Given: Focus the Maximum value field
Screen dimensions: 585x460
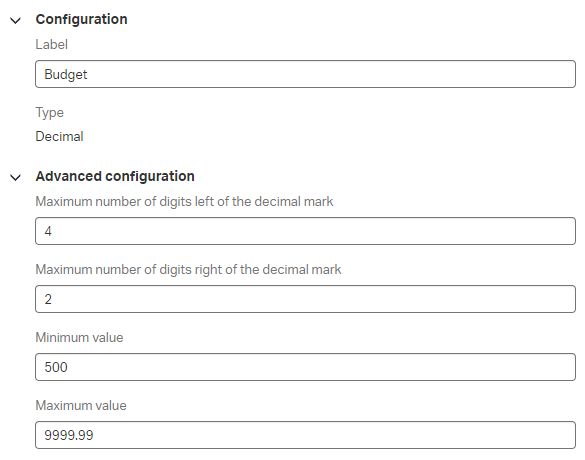Looking at the screenshot, I should click(305, 435).
